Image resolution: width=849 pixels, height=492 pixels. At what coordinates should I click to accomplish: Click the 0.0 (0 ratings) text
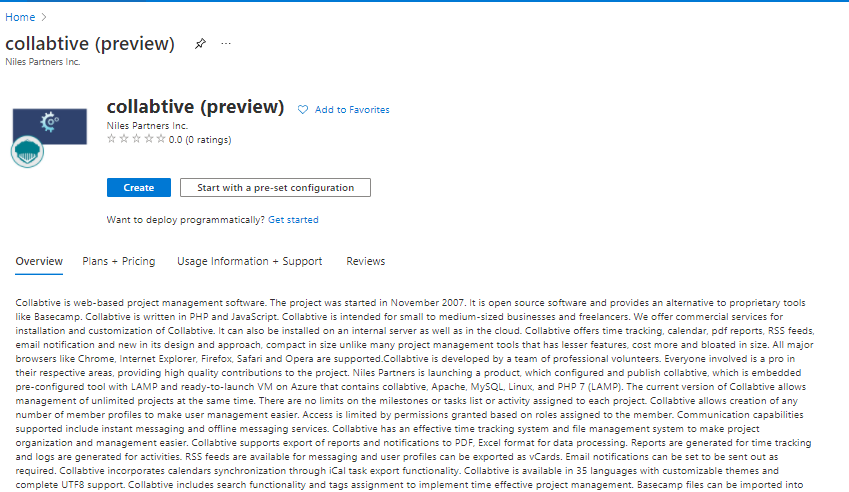(200, 140)
